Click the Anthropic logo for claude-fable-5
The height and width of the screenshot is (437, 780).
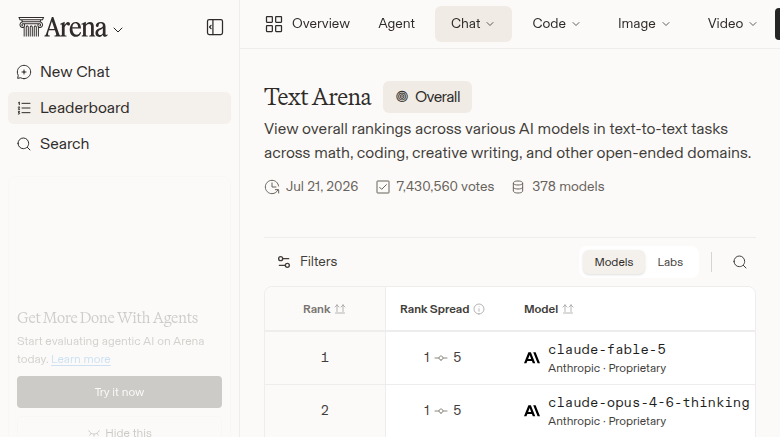(532, 358)
